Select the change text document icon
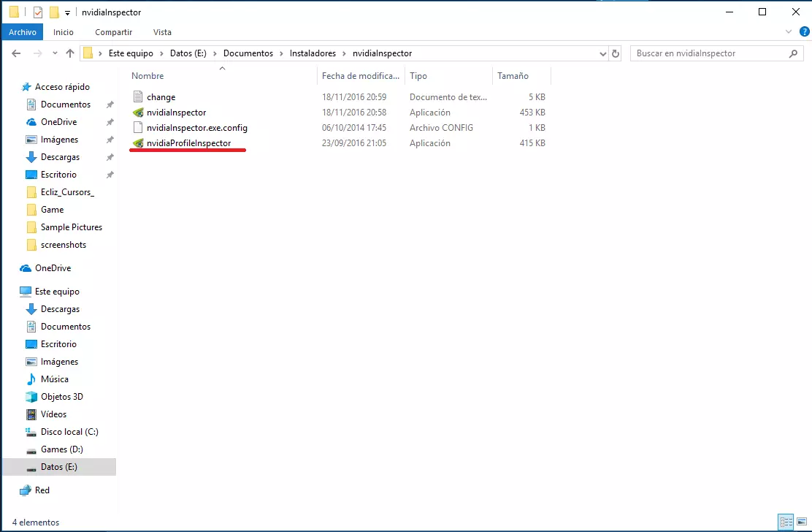The image size is (812, 532). pyautogui.click(x=138, y=97)
